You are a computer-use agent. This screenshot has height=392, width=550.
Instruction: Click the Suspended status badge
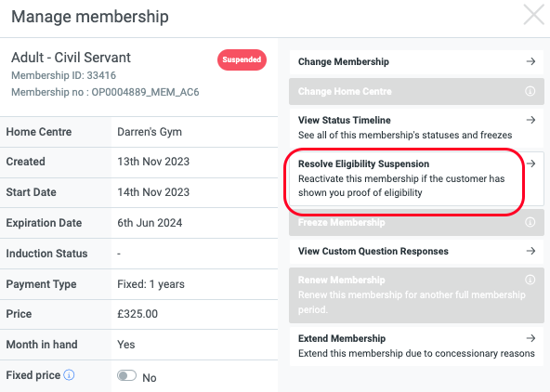point(242,60)
